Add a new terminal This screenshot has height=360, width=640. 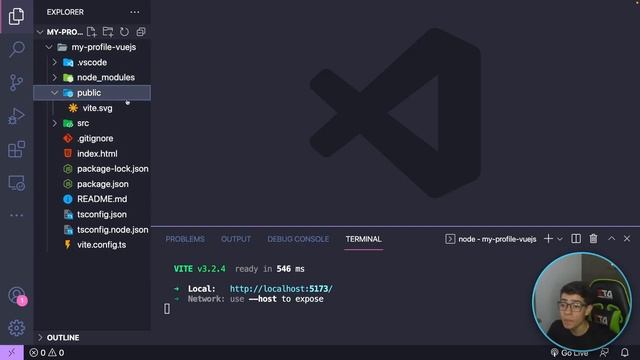(x=548, y=239)
